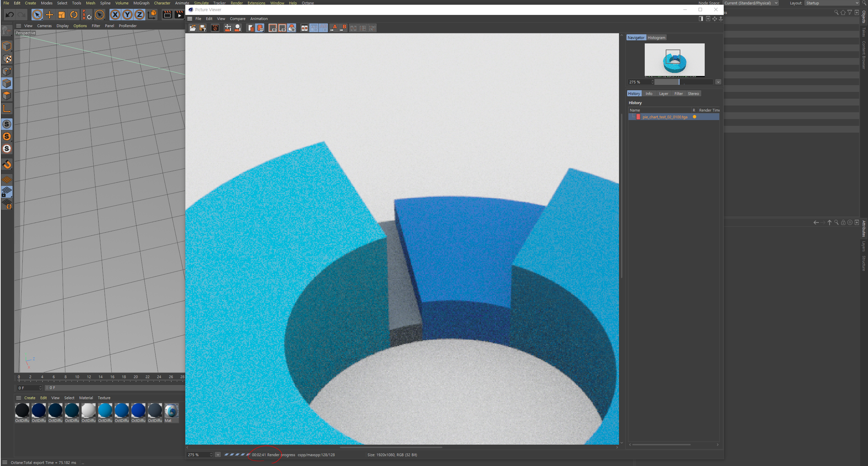Toggle the Z axis lock
This screenshot has width=868, height=466.
(x=140, y=15)
